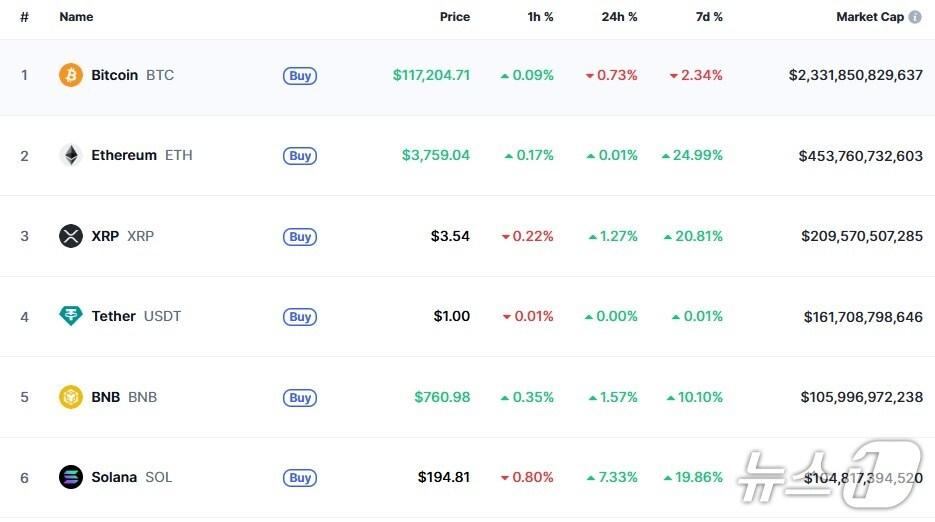Click Ethereum's market cap value
935x522 pixels.
click(860, 155)
